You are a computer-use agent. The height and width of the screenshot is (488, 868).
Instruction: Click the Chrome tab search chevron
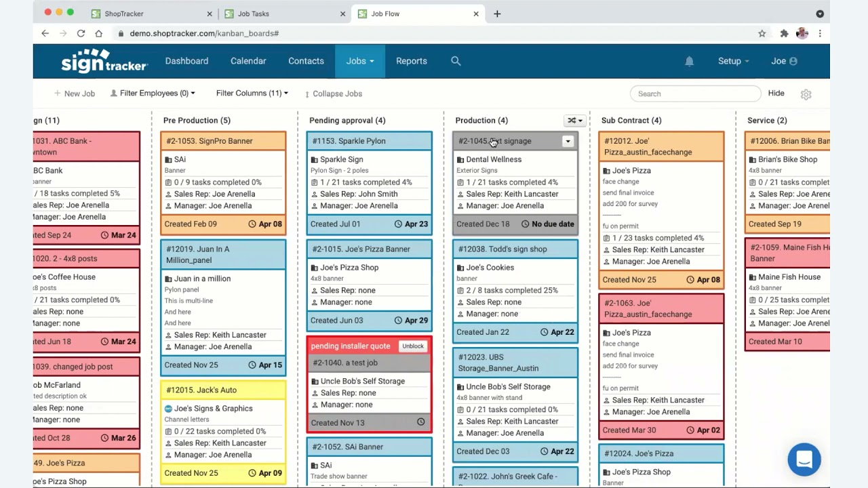(820, 14)
